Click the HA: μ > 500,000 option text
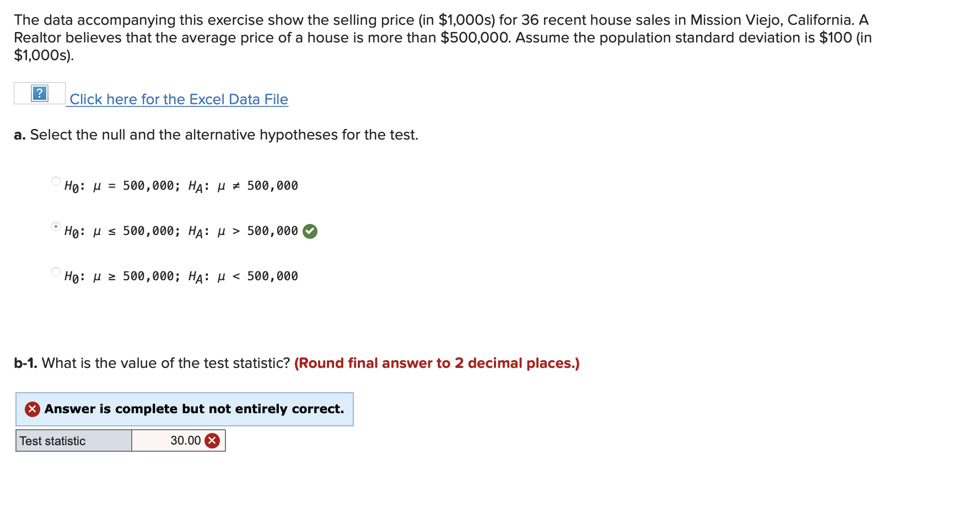The image size is (980, 513). (x=243, y=231)
